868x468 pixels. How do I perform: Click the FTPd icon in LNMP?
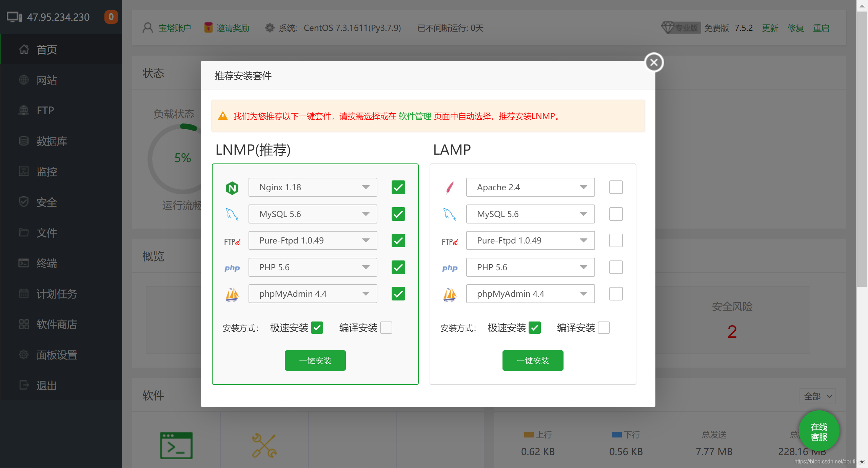[x=232, y=241]
